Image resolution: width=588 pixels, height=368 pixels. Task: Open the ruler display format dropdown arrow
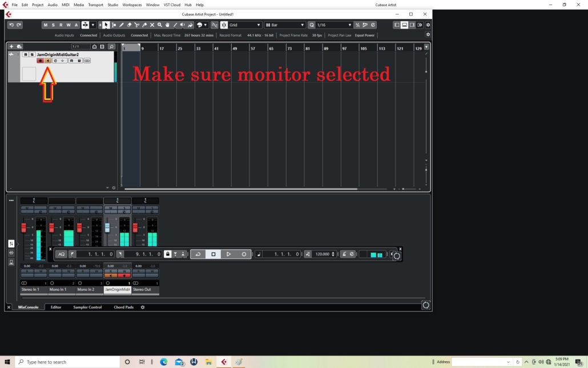(426, 47)
